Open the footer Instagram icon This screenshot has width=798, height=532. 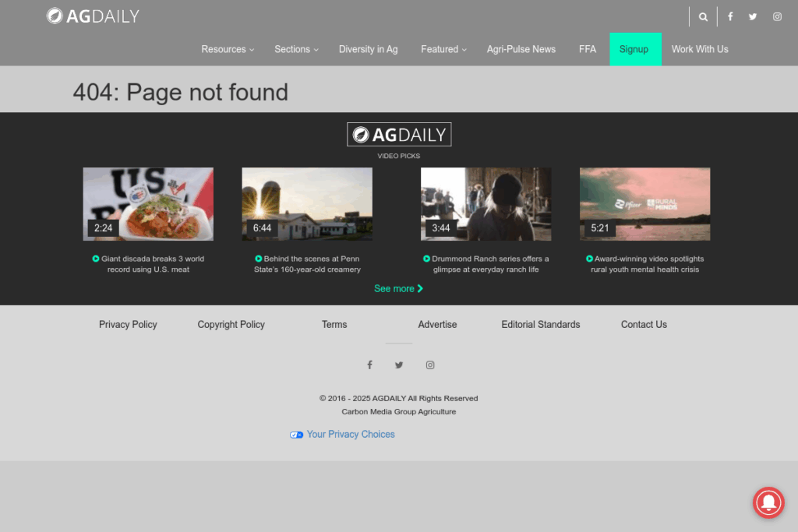coord(430,365)
